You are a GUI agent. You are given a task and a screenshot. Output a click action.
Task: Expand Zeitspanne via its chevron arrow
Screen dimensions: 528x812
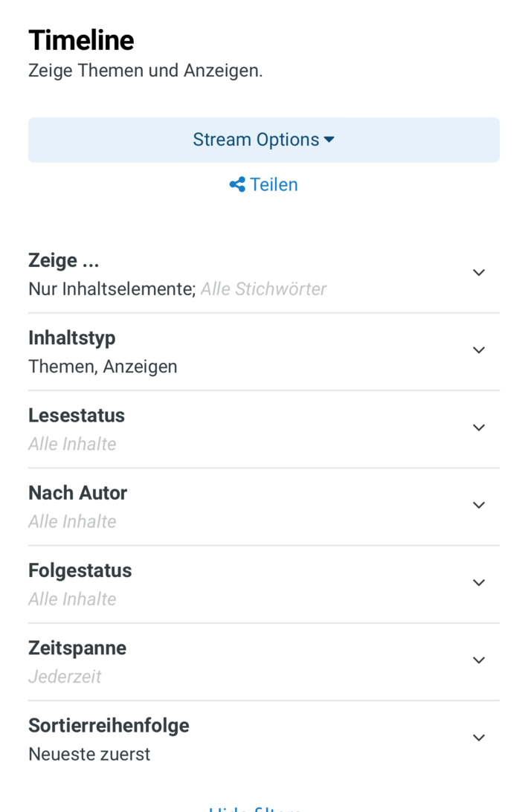pos(479,660)
